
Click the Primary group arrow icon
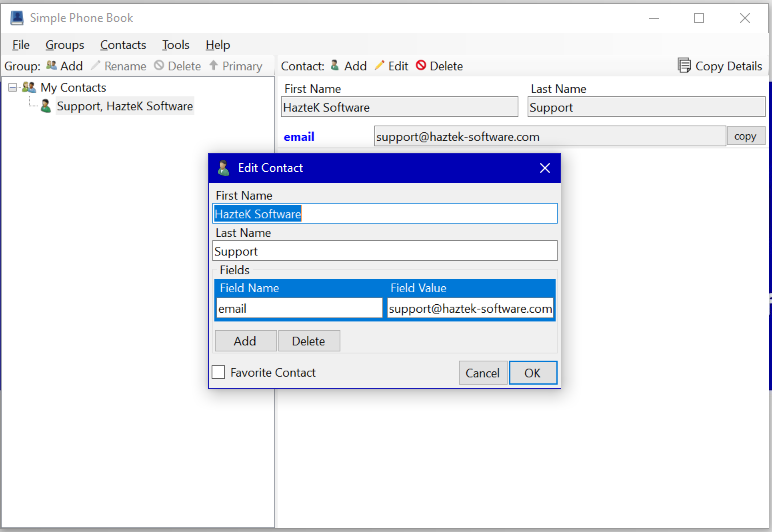[x=213, y=66]
